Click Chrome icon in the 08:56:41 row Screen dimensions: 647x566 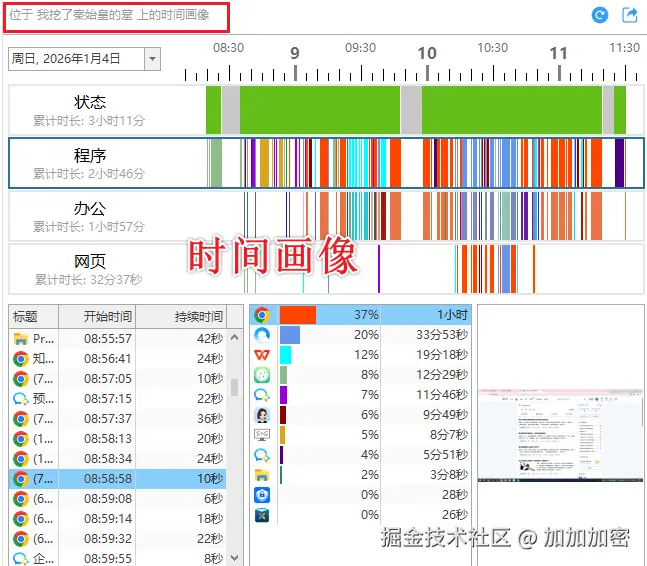21,359
